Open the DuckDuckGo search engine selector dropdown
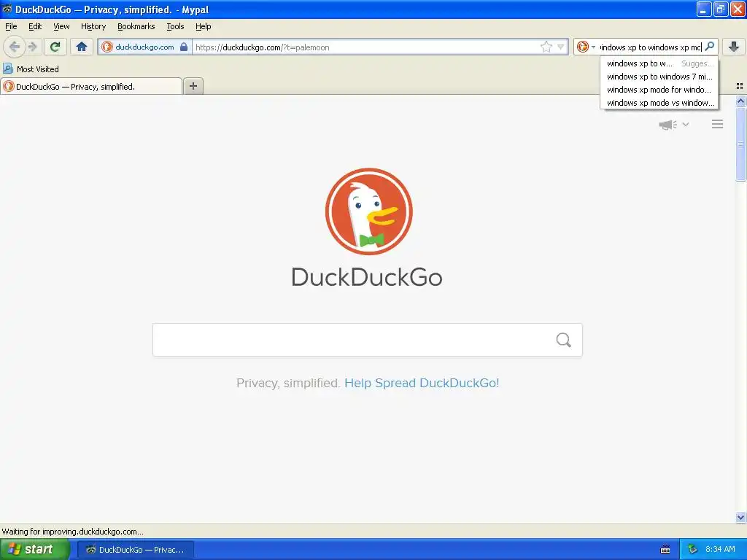 [x=586, y=47]
